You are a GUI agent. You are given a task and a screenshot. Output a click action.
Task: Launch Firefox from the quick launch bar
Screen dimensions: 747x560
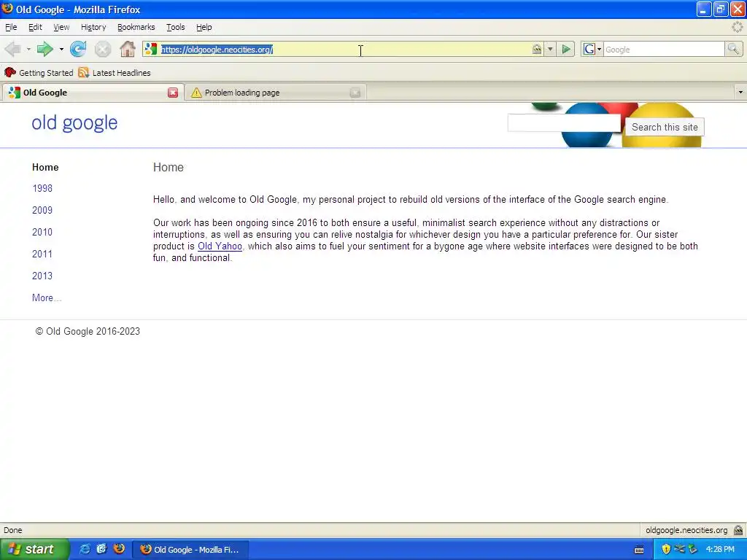[119, 549]
